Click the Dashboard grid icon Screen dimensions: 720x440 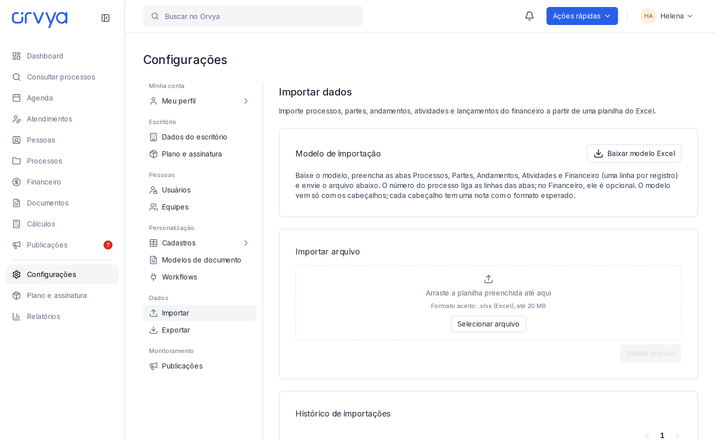coord(17,56)
